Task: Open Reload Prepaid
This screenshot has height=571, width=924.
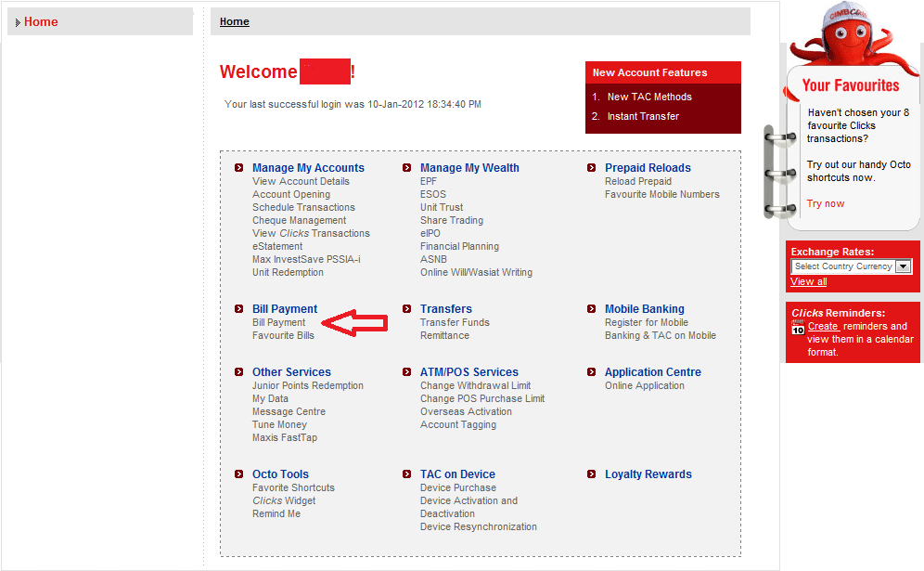Action: (x=638, y=181)
